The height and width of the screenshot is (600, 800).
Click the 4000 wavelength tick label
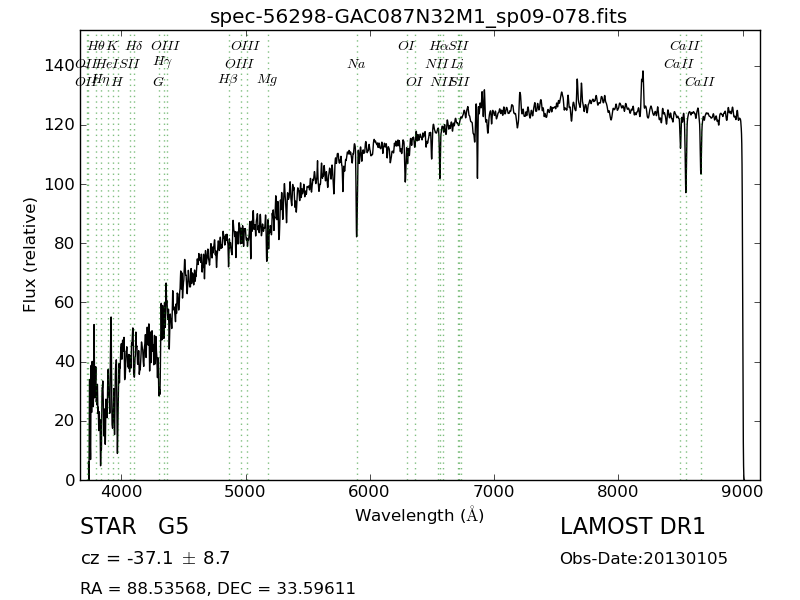tap(121, 492)
